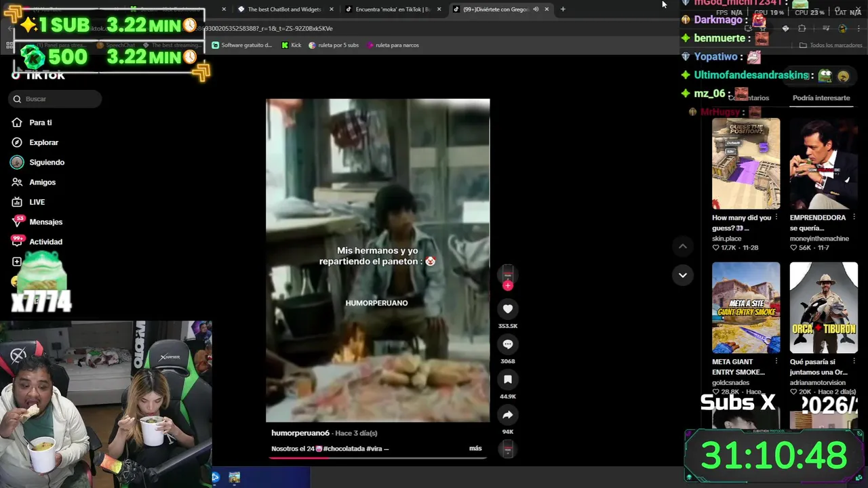
Task: Switch to 'The best ChatBot and Widgets' browser tab
Action: 283,9
